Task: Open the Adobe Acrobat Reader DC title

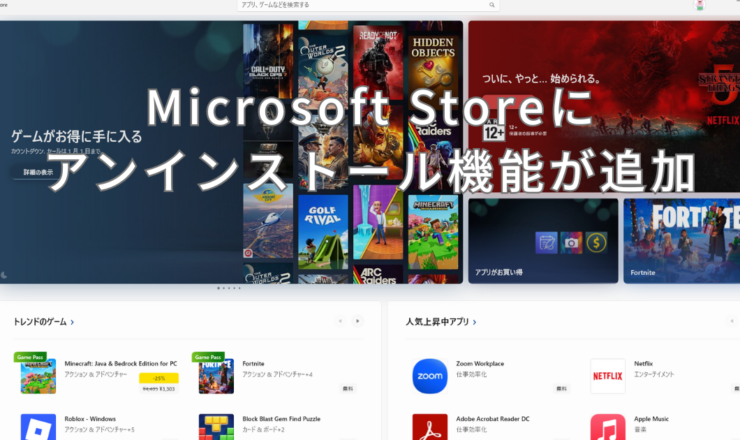Action: pos(493,419)
